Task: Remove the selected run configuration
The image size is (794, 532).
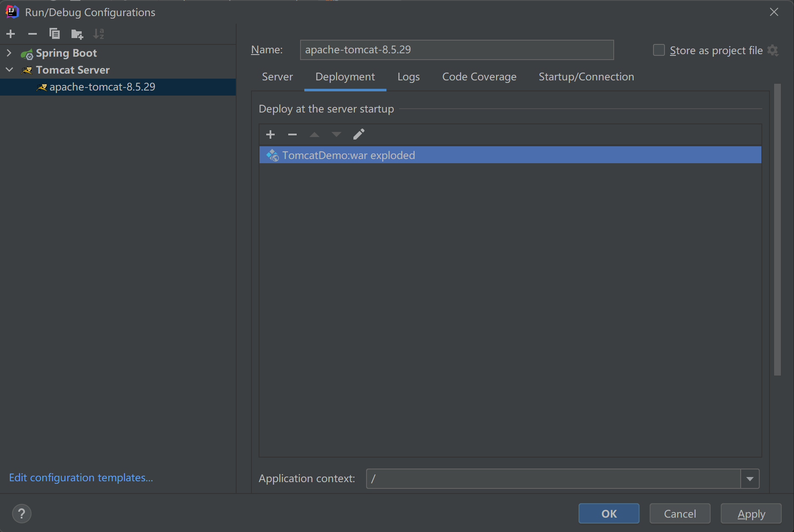Action: [33, 34]
